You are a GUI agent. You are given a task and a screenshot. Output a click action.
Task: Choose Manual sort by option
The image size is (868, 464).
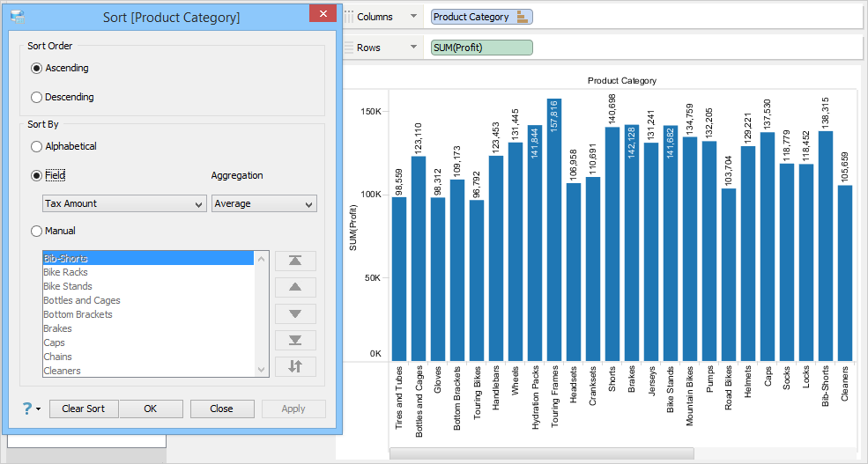point(36,232)
